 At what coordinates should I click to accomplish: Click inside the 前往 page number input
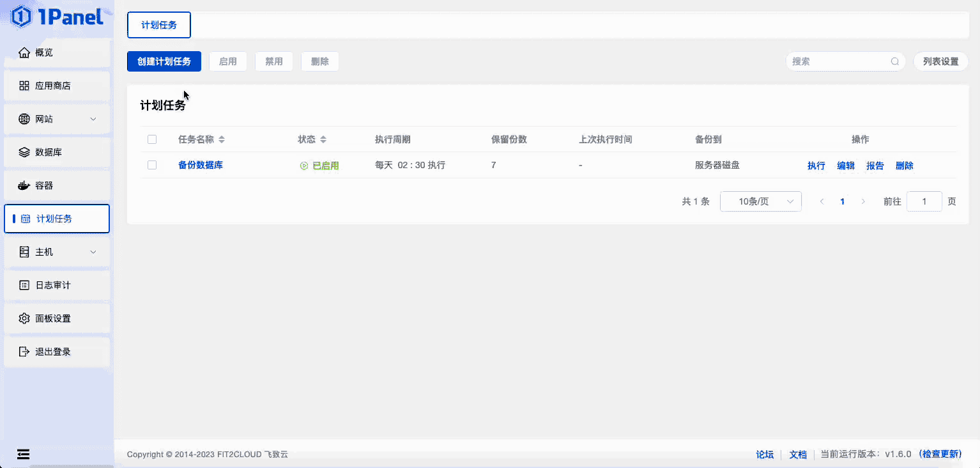[x=924, y=201]
